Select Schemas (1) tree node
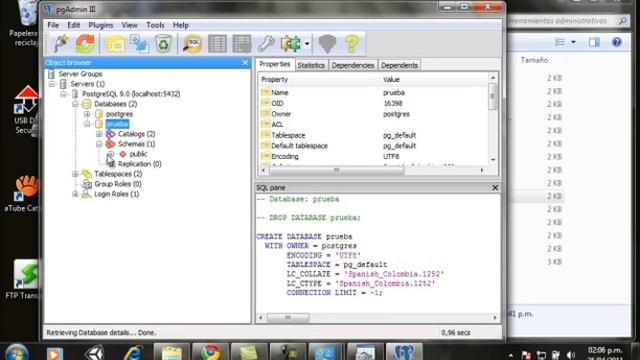Viewport: 640px width, 360px height. tap(136, 144)
